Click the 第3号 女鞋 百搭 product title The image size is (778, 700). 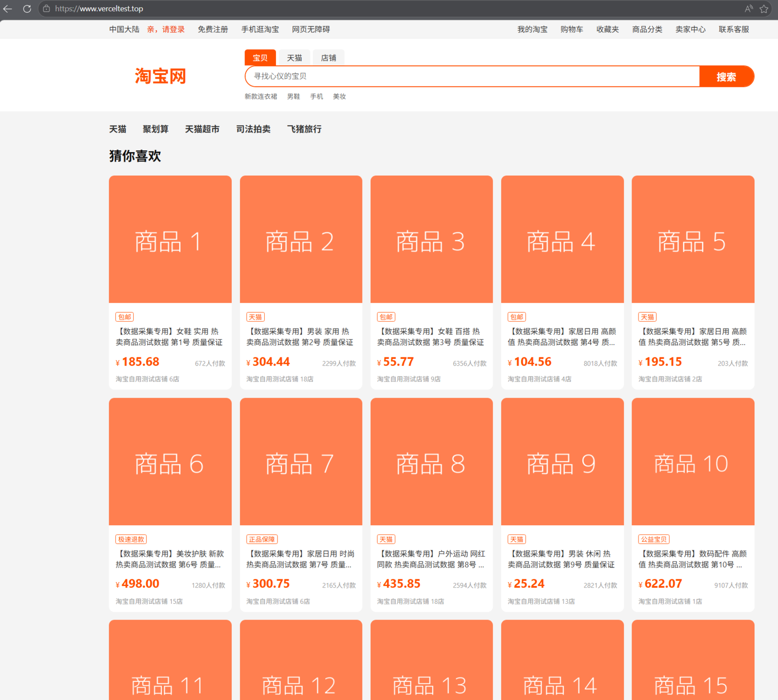tap(431, 337)
